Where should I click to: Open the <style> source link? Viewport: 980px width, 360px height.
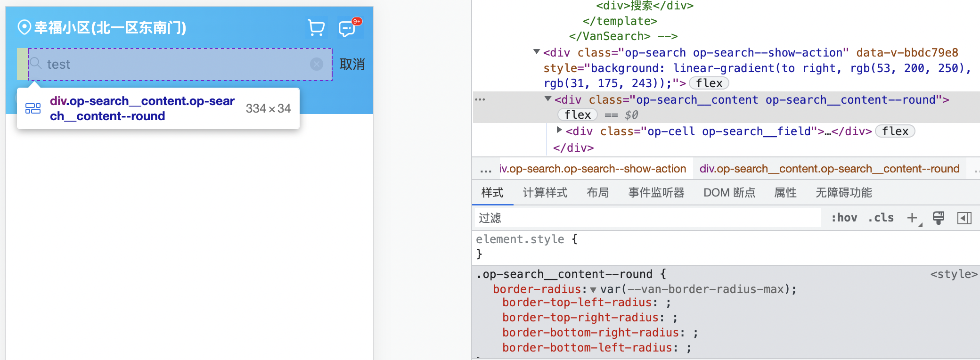pyautogui.click(x=954, y=274)
